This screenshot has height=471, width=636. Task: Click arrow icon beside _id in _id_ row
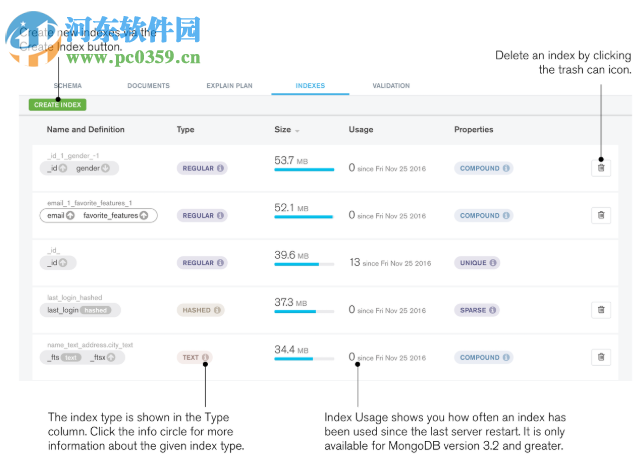pos(63,262)
